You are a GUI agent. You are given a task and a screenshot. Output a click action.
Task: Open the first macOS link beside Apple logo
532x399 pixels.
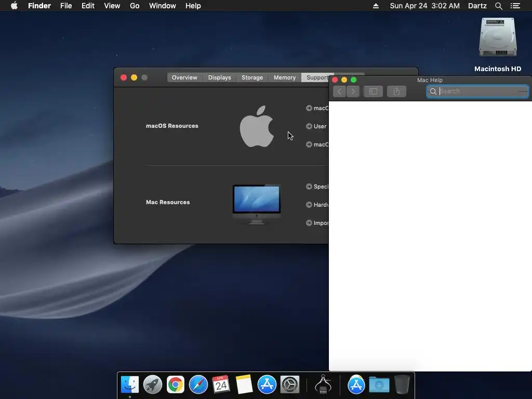[317, 108]
